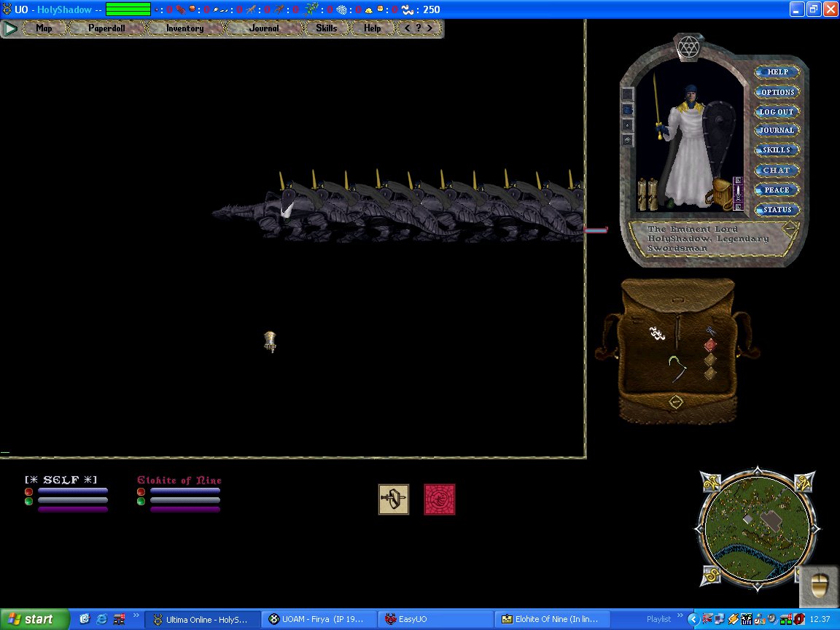Open the Paperdoll menu item
The width and height of the screenshot is (840, 630).
coord(106,28)
